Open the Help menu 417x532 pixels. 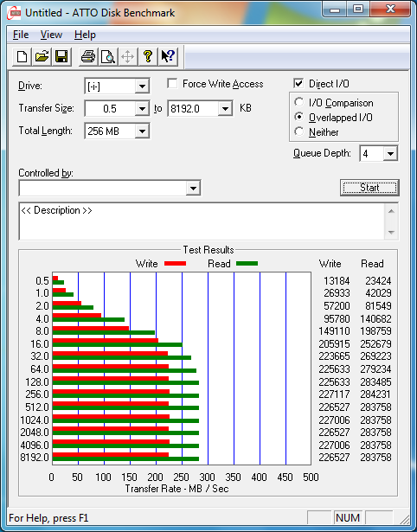[x=85, y=35]
